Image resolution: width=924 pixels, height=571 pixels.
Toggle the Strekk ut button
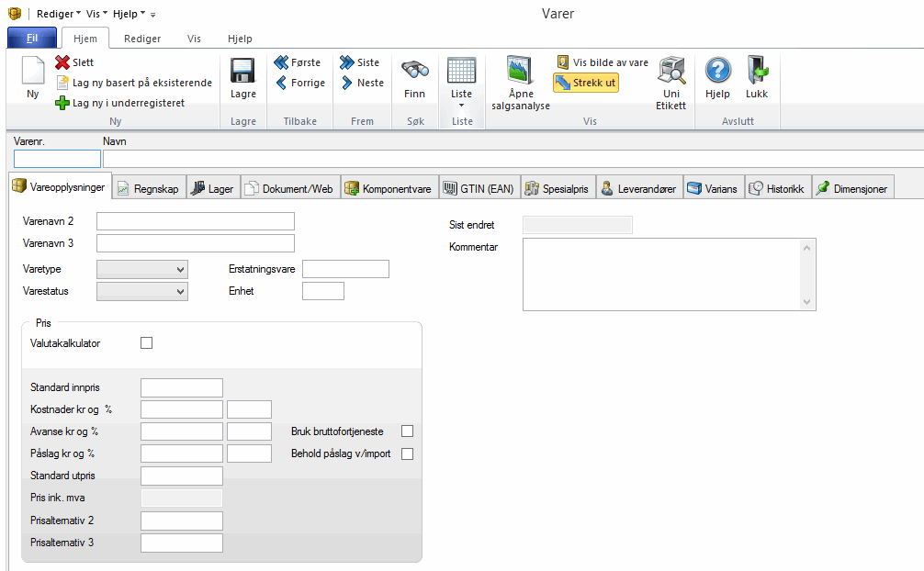pyautogui.click(x=586, y=83)
